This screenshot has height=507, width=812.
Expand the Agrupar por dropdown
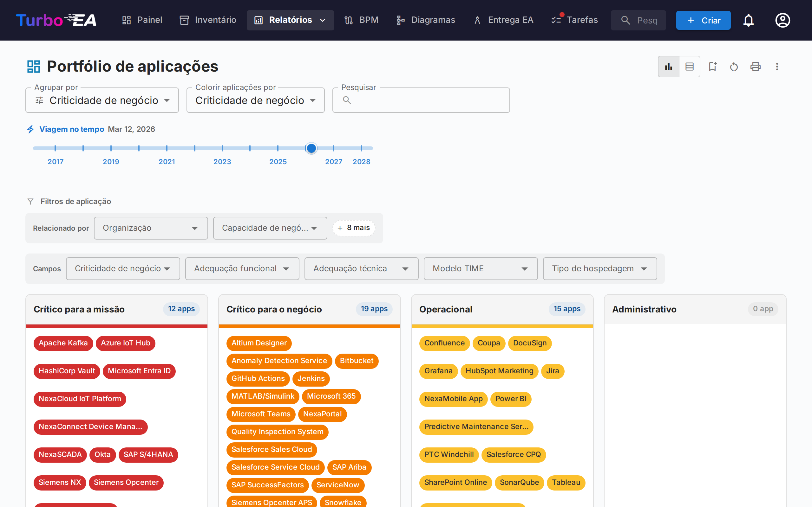tap(102, 100)
